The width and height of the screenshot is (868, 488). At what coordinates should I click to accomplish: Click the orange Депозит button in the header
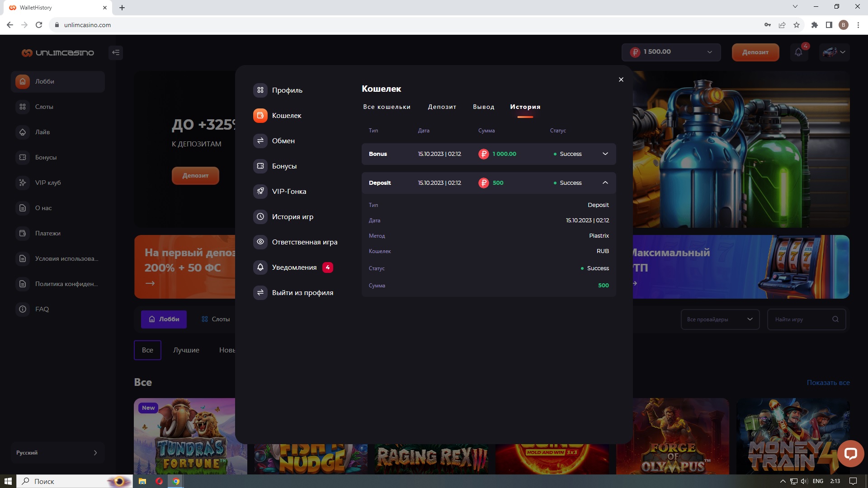click(755, 52)
